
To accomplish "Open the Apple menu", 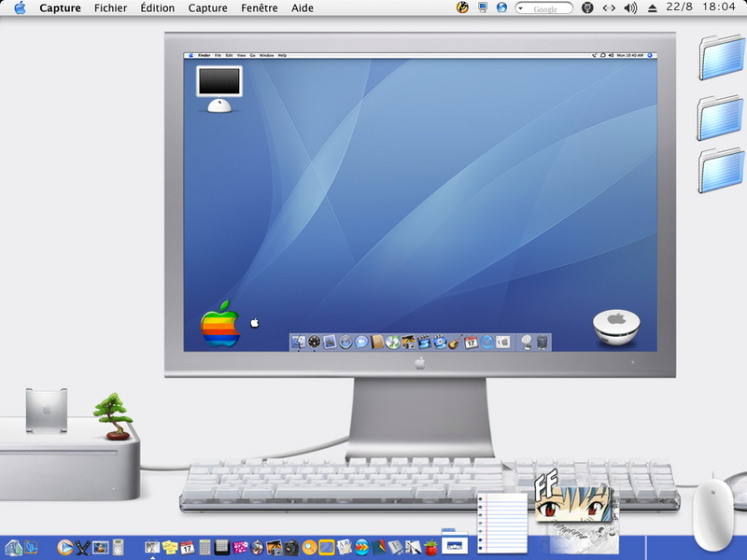I will pos(20,8).
